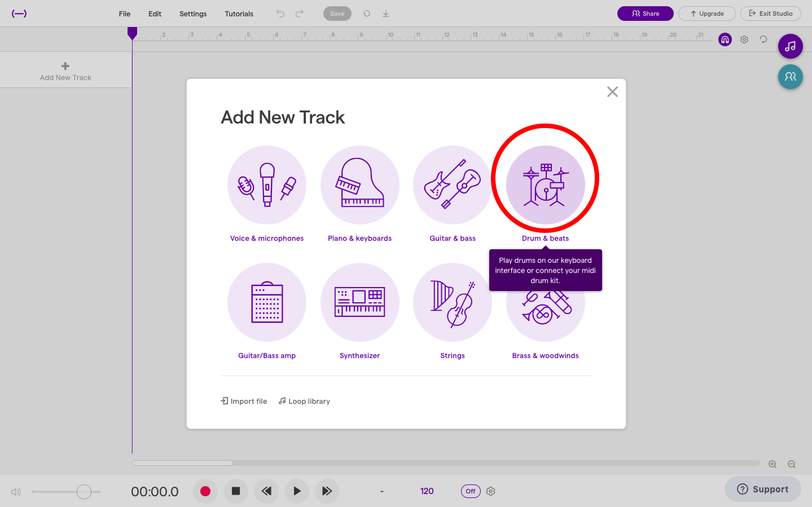Select the Voice & microphones option
Viewport: 812px width, 507px height.
(266, 185)
